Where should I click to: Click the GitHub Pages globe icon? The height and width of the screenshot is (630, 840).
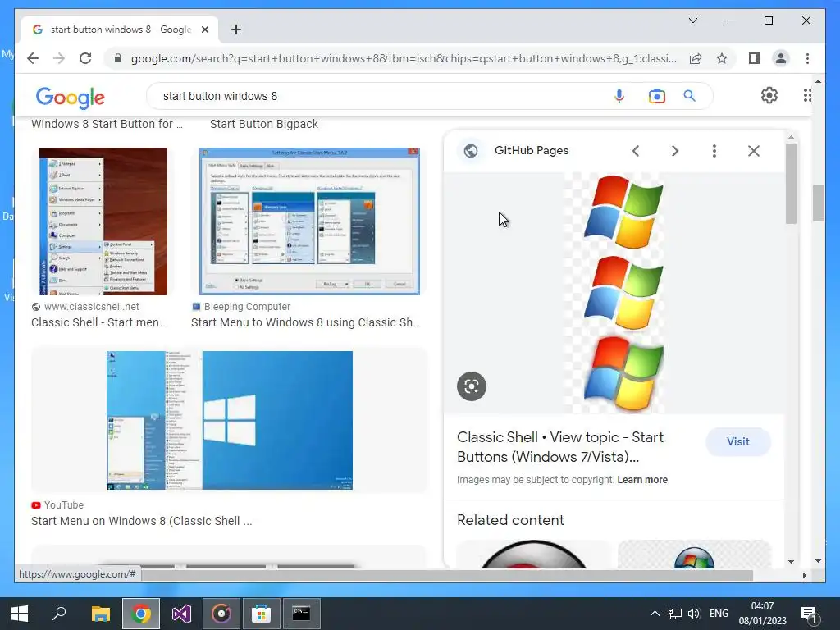click(x=471, y=151)
